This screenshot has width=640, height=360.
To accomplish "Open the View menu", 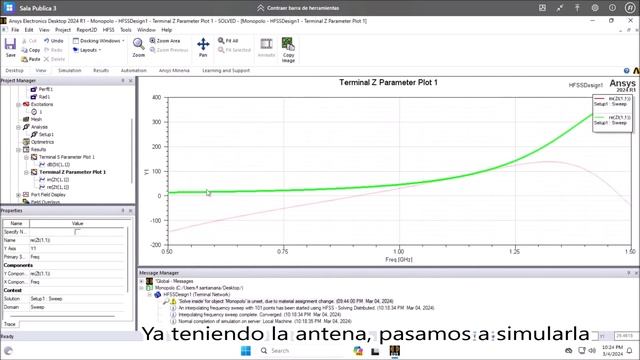I will coord(44,30).
